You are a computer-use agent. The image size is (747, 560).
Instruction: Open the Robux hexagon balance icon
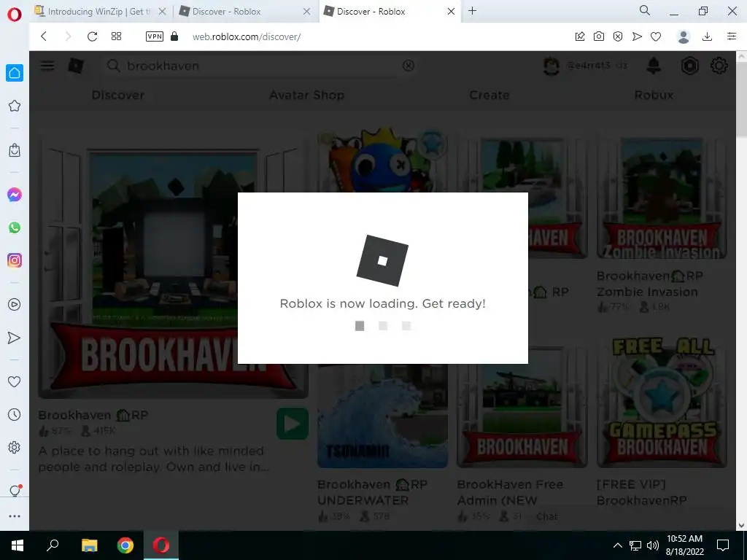tap(689, 66)
